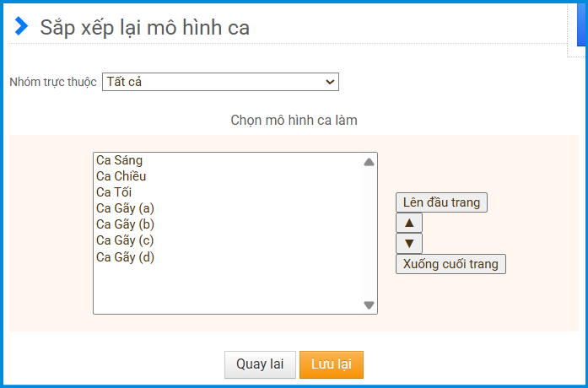Viewport: 588px width, 388px height.
Task: Click the shift list's scroll-down arrow
Action: click(x=369, y=304)
